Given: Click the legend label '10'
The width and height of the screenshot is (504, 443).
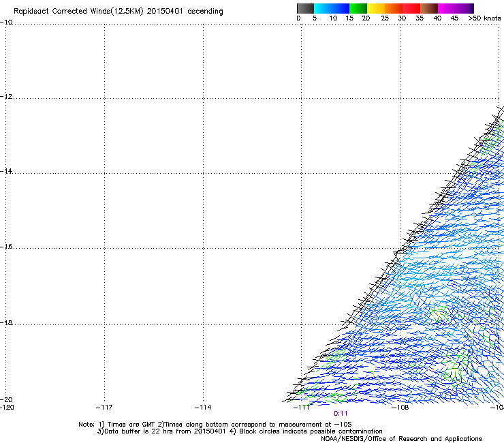Looking at the screenshot, I should point(333,18).
